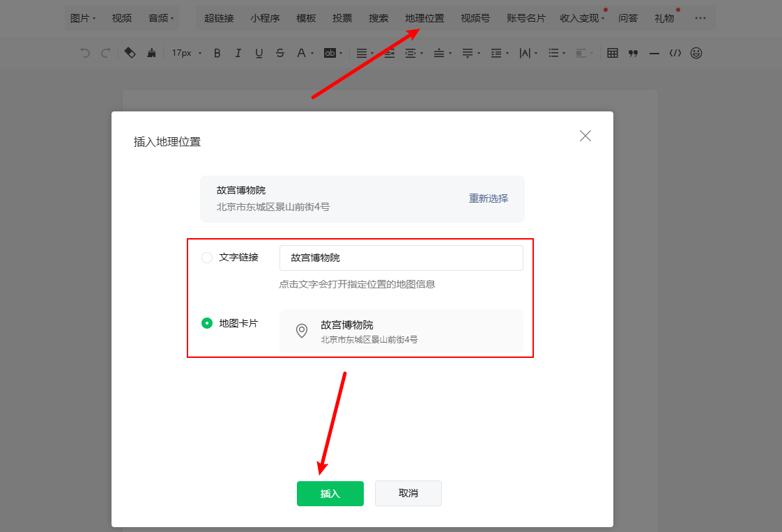The width and height of the screenshot is (782, 532).
Task: Click the green 插入 button
Action: coord(330,493)
